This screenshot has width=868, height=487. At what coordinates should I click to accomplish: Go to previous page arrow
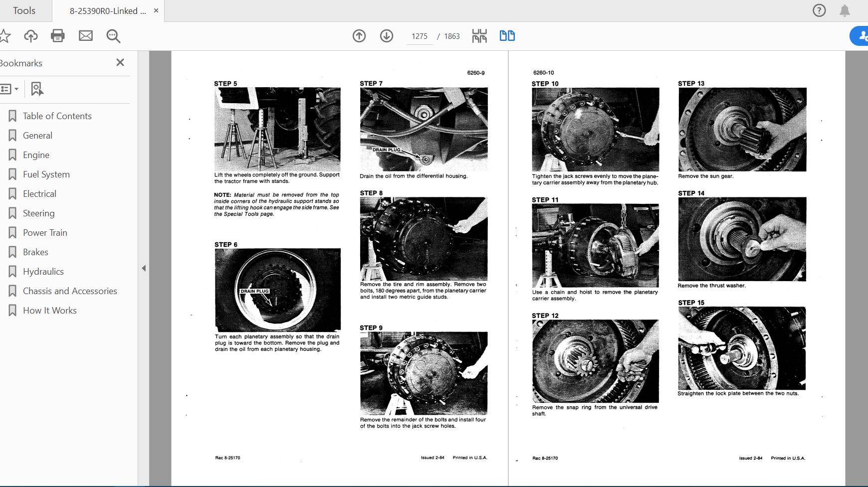359,36
